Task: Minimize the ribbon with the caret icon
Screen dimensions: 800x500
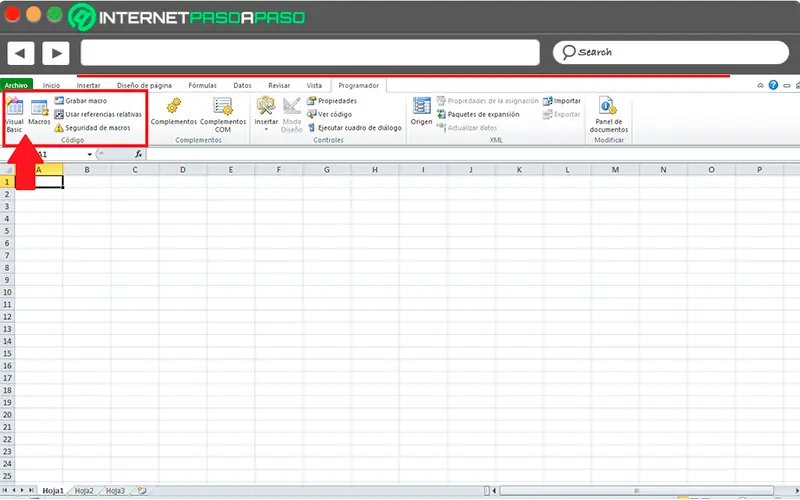Action: [x=761, y=85]
